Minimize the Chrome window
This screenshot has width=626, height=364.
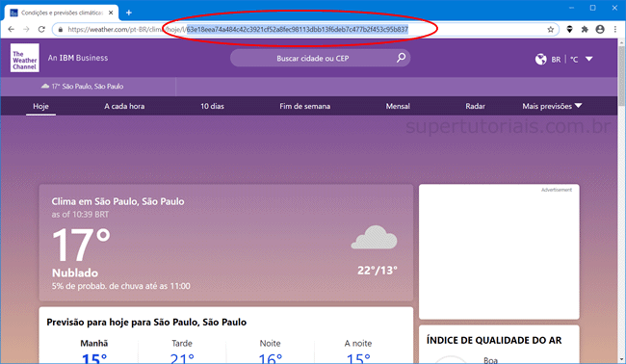point(571,8)
